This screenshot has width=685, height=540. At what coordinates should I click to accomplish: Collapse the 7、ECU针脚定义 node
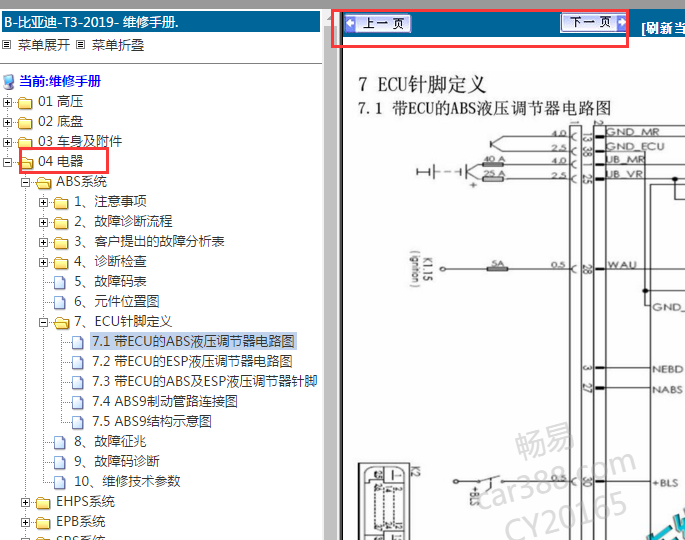[x=43, y=322]
